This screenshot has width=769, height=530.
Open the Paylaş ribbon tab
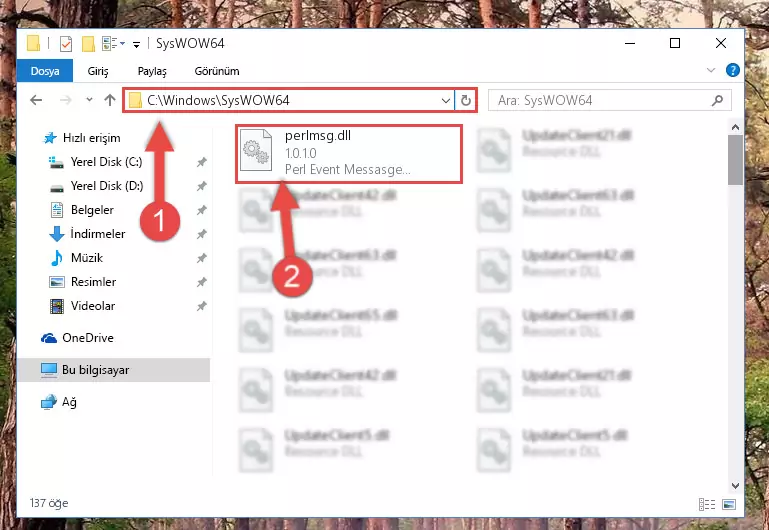click(x=152, y=71)
